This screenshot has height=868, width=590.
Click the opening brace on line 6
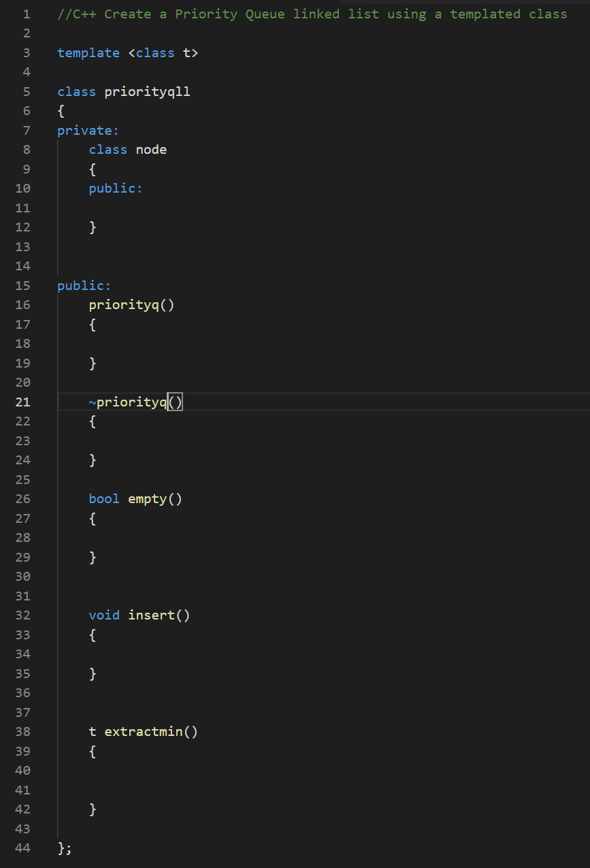[60, 110]
